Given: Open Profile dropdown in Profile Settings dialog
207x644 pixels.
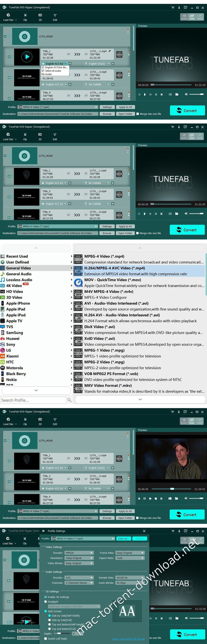Looking at the screenshot, I should point(83,539).
